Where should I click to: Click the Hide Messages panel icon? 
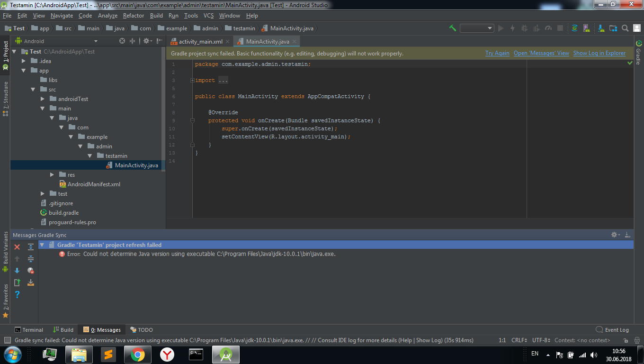tap(627, 235)
